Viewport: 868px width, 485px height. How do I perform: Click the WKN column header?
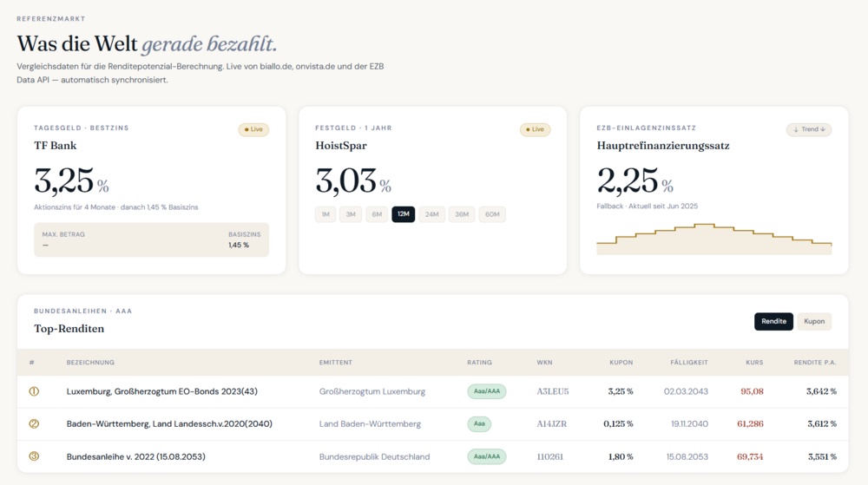point(544,363)
